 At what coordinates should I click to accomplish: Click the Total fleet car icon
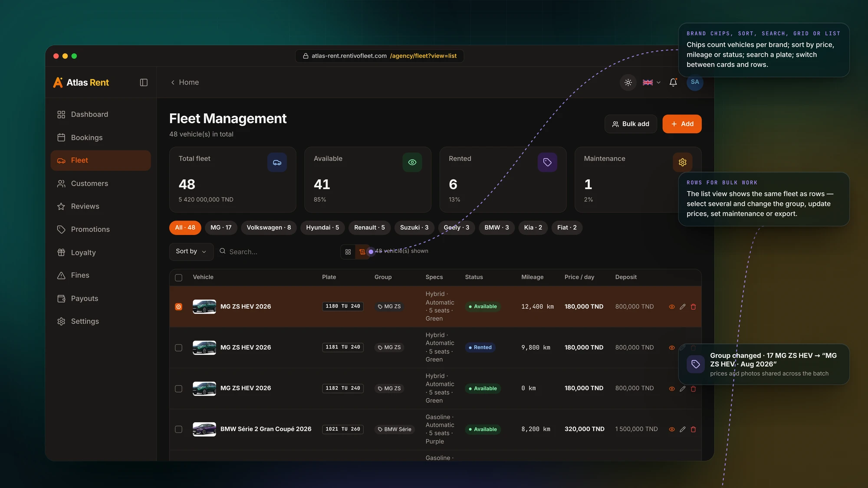coord(277,162)
